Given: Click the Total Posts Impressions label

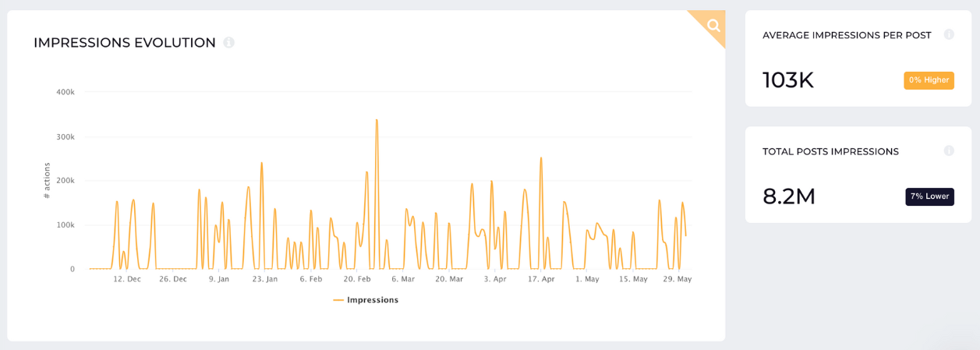Looking at the screenshot, I should pyautogui.click(x=830, y=151).
